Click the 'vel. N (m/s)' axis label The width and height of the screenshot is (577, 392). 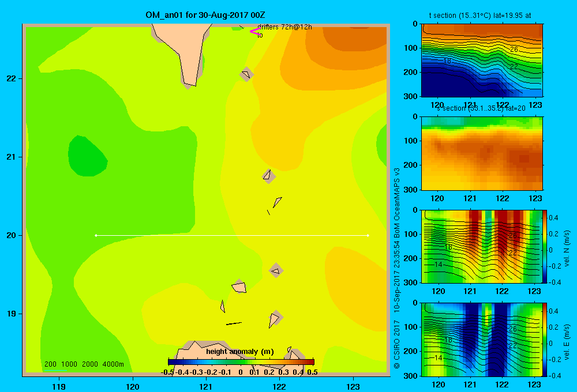click(x=567, y=248)
